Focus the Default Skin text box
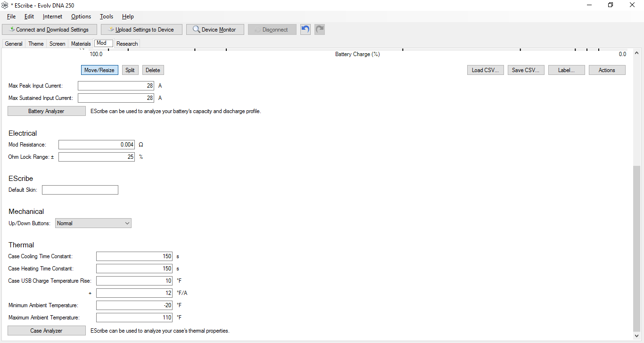The width and height of the screenshot is (644, 343). pyautogui.click(x=80, y=190)
